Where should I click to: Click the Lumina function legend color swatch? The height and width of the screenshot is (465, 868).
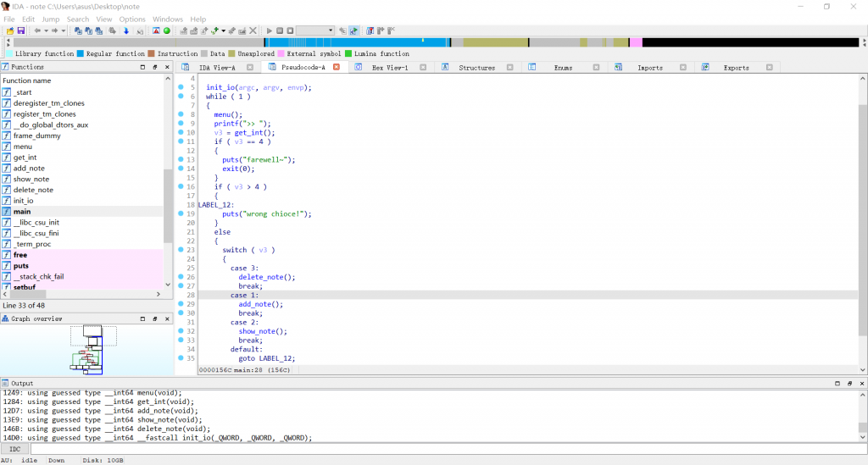(x=348, y=53)
